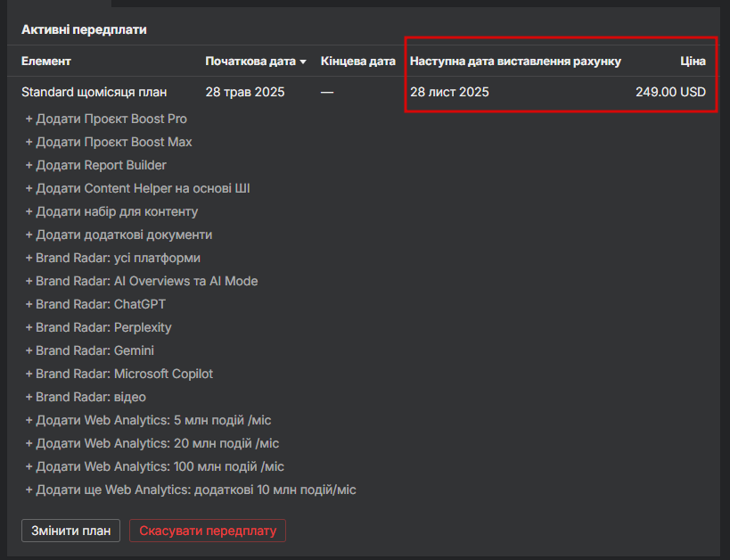Click Додати Report Builder link
This screenshot has width=730, height=560.
(x=96, y=165)
